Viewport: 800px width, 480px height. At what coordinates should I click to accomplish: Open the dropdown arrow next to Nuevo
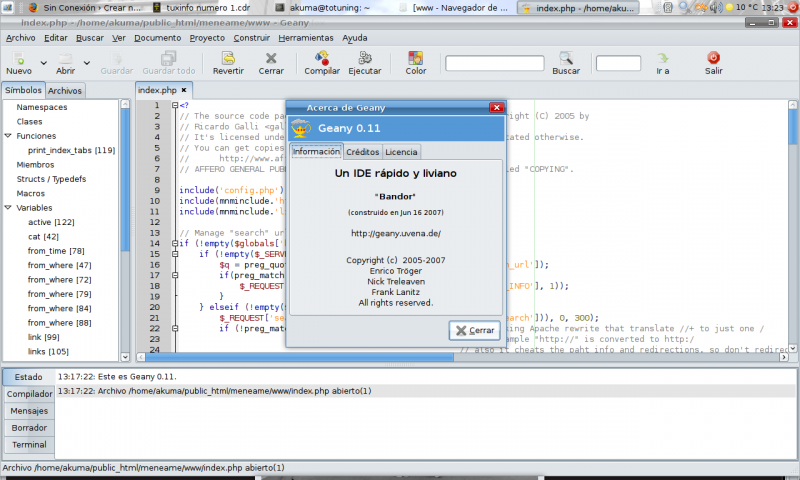[x=44, y=63]
